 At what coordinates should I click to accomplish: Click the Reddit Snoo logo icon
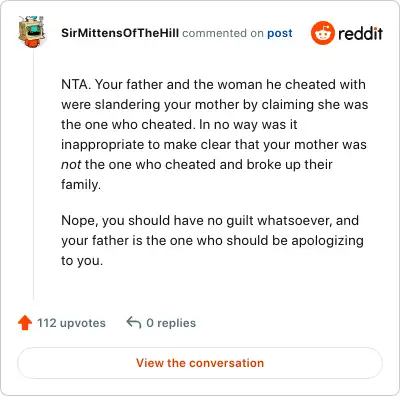coord(323,33)
